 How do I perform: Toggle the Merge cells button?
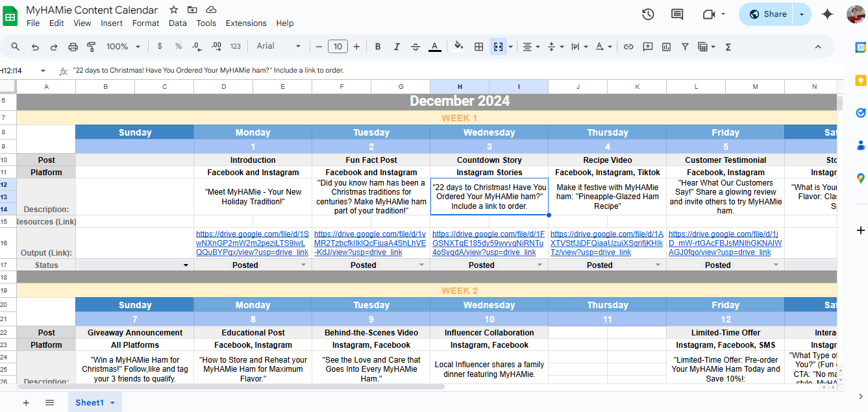[x=499, y=47]
